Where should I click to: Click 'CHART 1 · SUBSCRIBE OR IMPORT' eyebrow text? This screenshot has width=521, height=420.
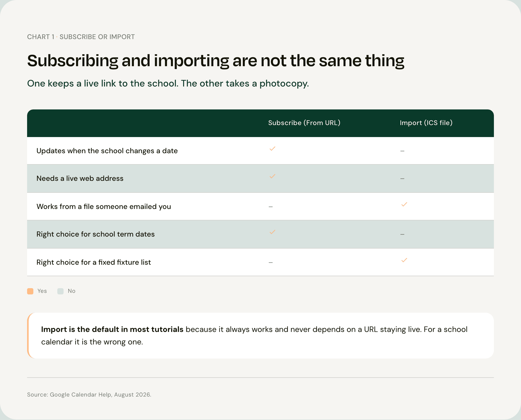pos(81,37)
